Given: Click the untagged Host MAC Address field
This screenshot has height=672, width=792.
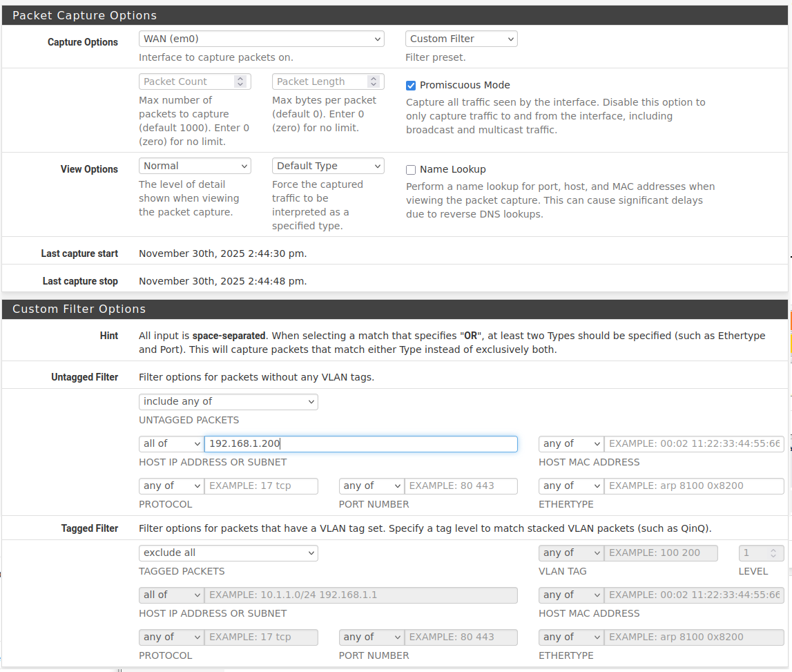Looking at the screenshot, I should tap(693, 444).
